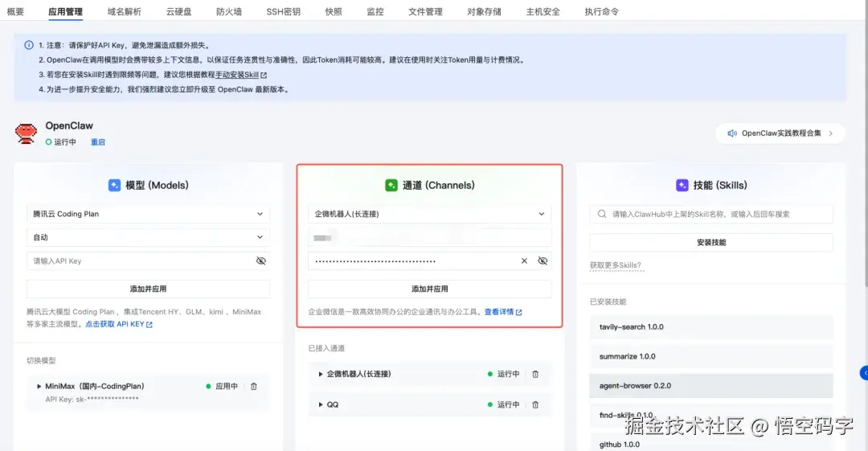This screenshot has height=451, width=868.
Task: Delete the MiniMax model entry
Action: click(253, 386)
